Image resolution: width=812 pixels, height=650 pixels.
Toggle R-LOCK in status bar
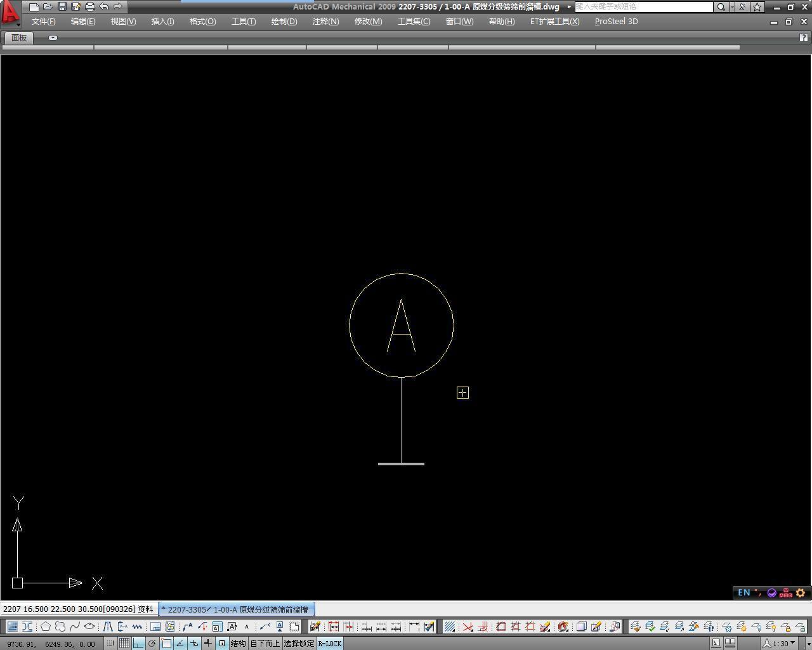[330, 643]
